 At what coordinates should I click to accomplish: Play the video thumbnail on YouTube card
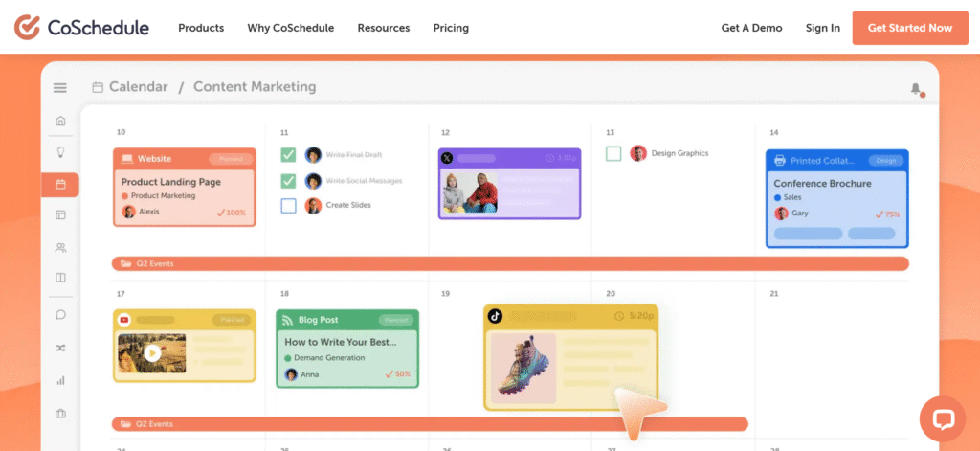(152, 352)
